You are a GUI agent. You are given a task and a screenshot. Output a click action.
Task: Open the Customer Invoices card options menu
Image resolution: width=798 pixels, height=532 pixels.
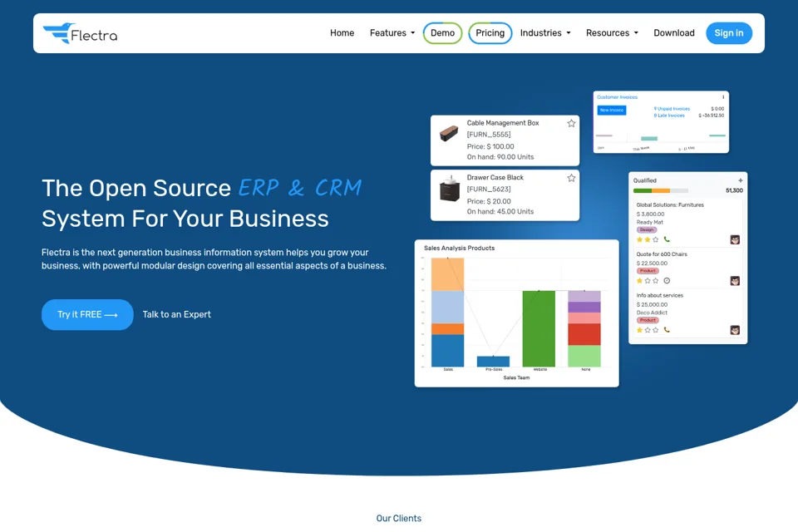(x=723, y=96)
